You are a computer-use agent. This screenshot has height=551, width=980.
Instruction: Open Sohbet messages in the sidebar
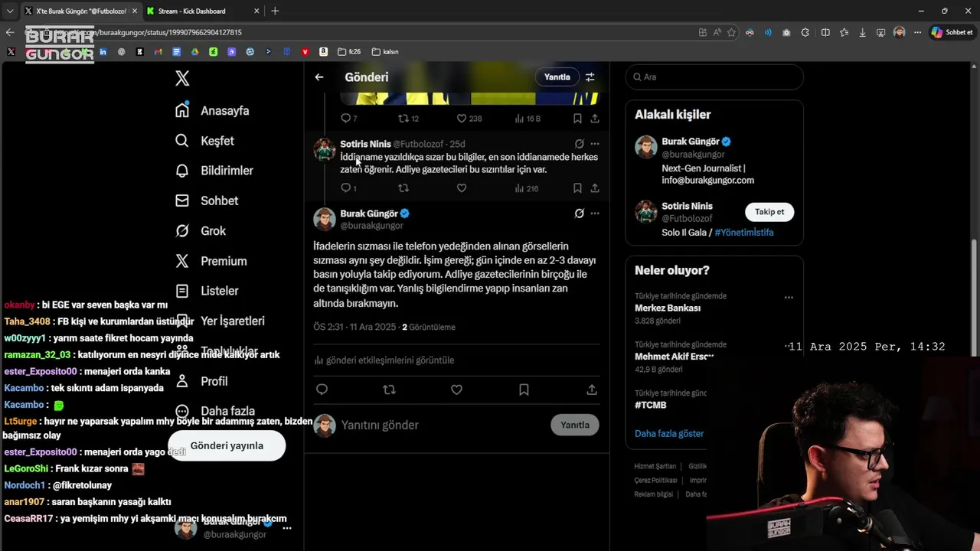tap(206, 201)
